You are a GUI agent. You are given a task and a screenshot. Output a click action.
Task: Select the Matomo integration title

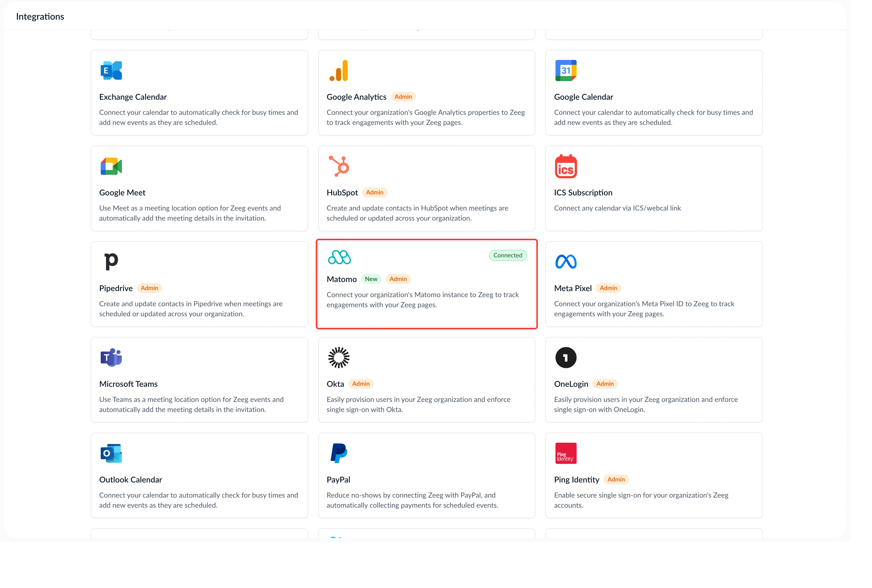[341, 279]
